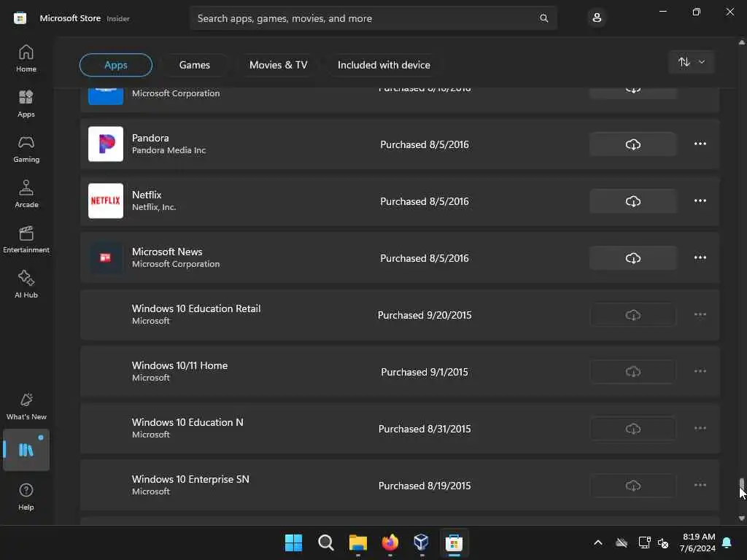
Task: Open the Entertainment section
Action: click(26, 239)
